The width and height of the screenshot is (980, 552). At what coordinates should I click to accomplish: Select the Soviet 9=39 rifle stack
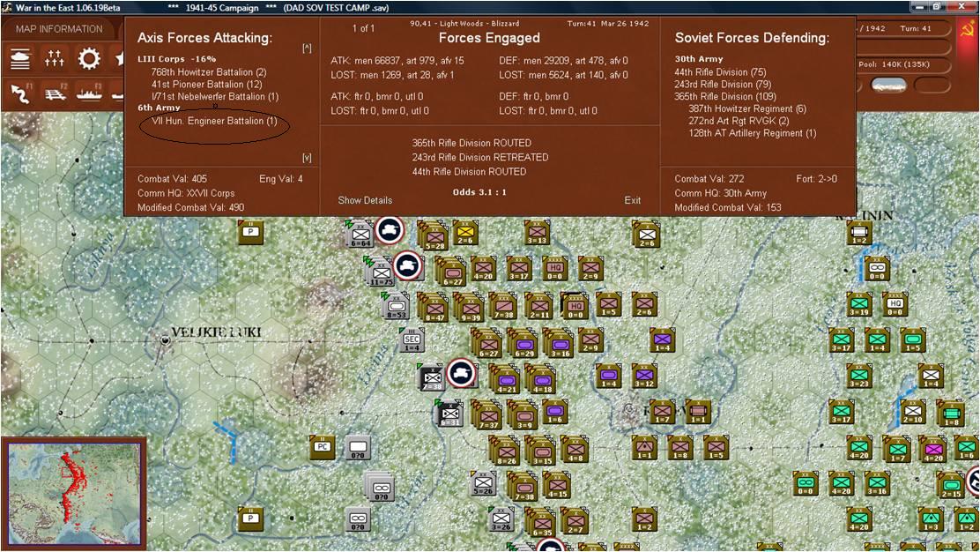[470, 310]
